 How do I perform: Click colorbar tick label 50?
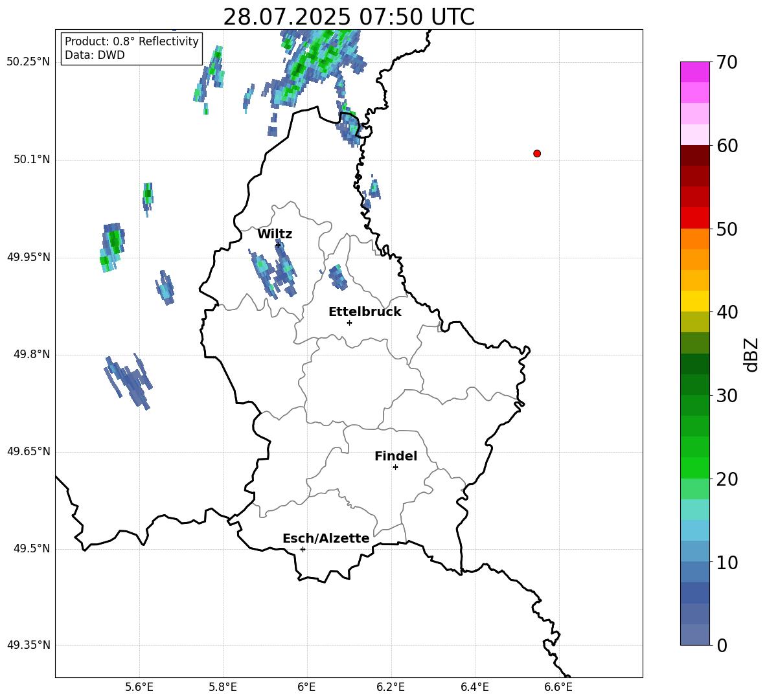(727, 229)
